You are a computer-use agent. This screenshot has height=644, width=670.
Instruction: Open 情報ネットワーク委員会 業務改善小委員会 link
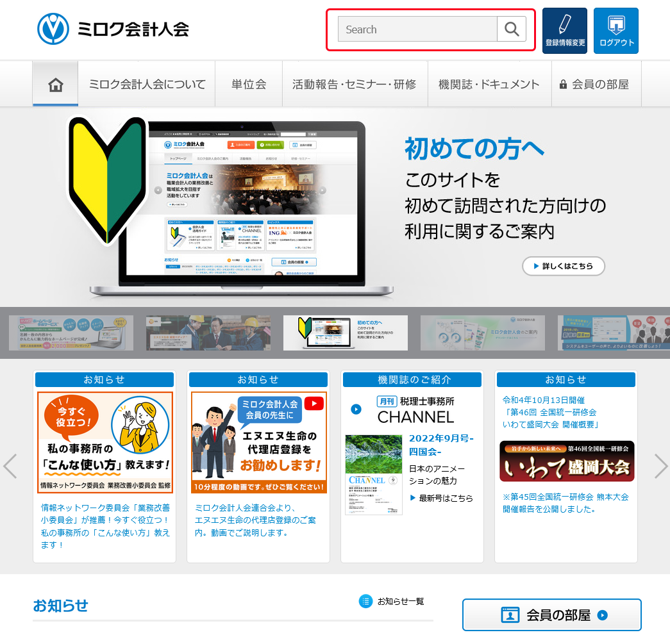point(105,526)
